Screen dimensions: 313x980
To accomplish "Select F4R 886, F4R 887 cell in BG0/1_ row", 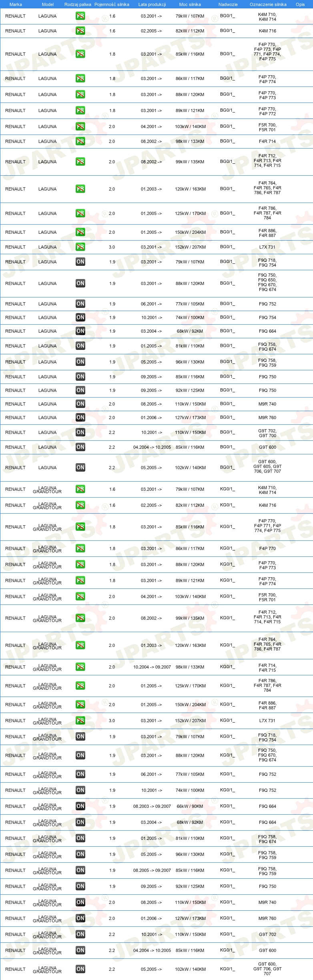I will (x=267, y=233).
